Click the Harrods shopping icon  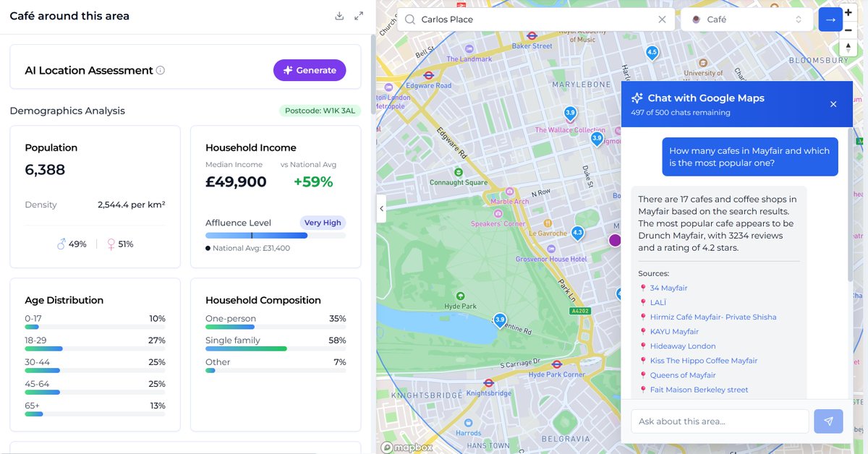tap(468, 422)
